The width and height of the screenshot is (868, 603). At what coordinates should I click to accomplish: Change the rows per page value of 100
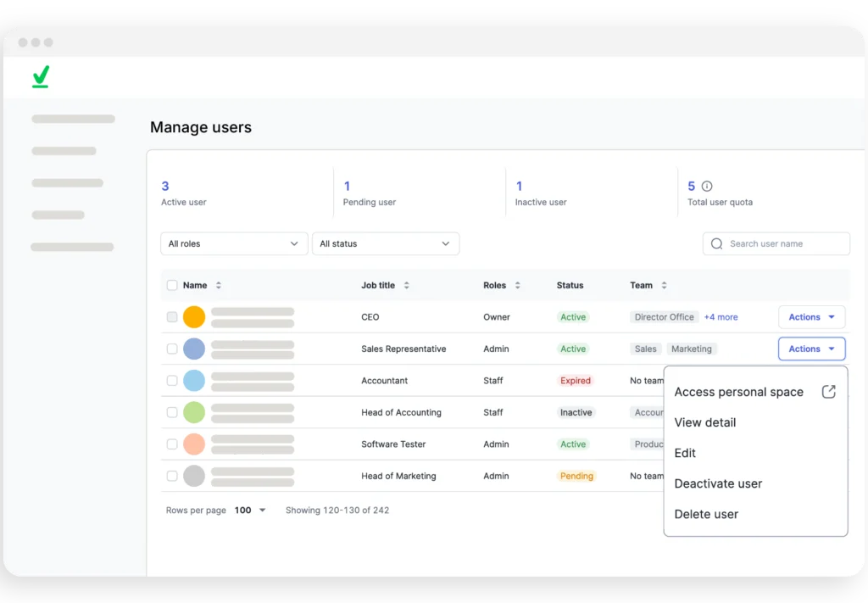(250, 511)
